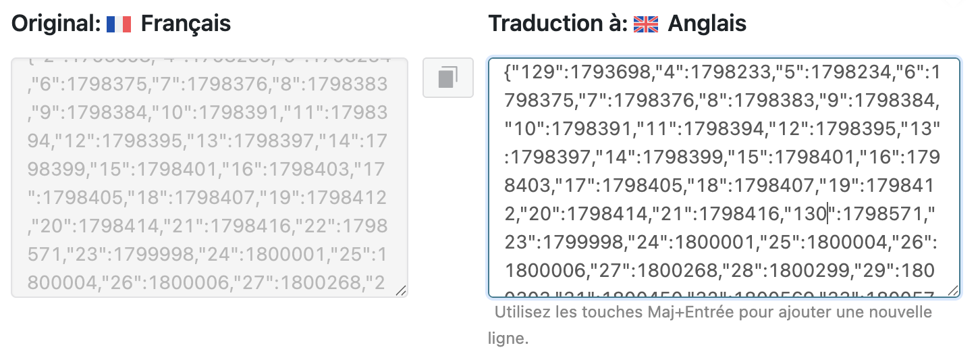
Task: Click the copy original text icon button
Action: [x=448, y=78]
